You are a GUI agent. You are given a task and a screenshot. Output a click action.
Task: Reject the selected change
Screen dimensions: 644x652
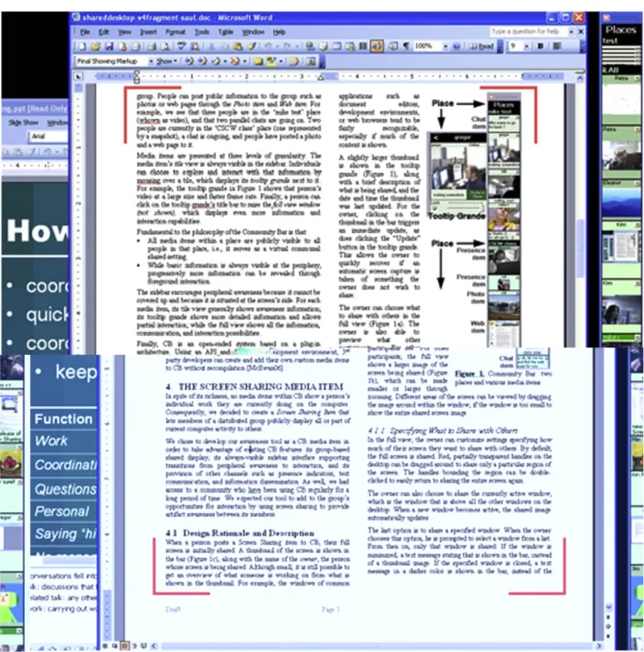click(235, 62)
